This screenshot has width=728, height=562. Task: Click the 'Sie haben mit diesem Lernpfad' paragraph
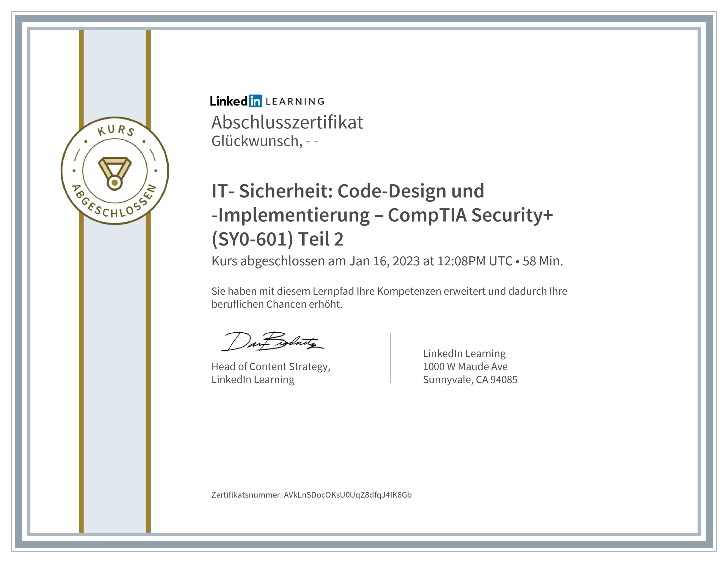point(389,297)
